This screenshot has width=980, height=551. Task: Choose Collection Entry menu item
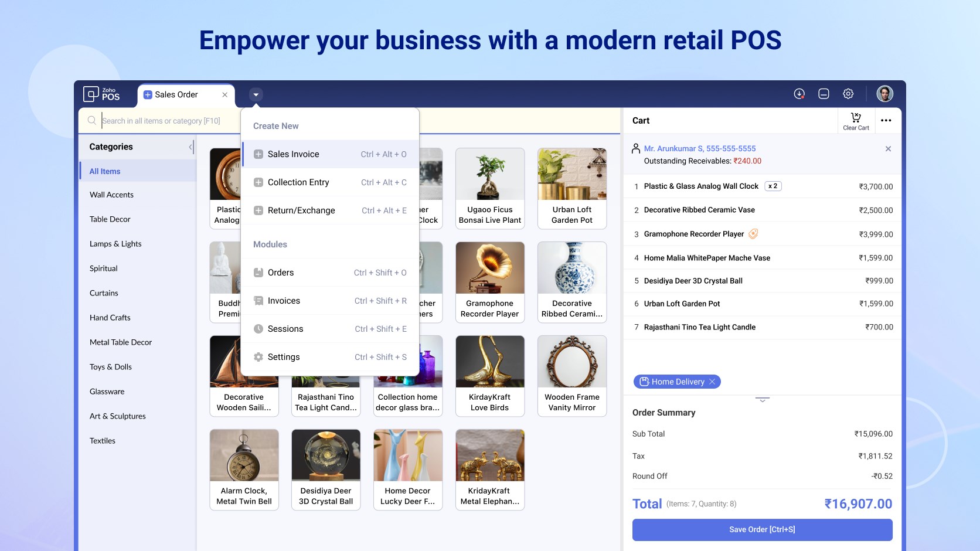tap(330, 182)
